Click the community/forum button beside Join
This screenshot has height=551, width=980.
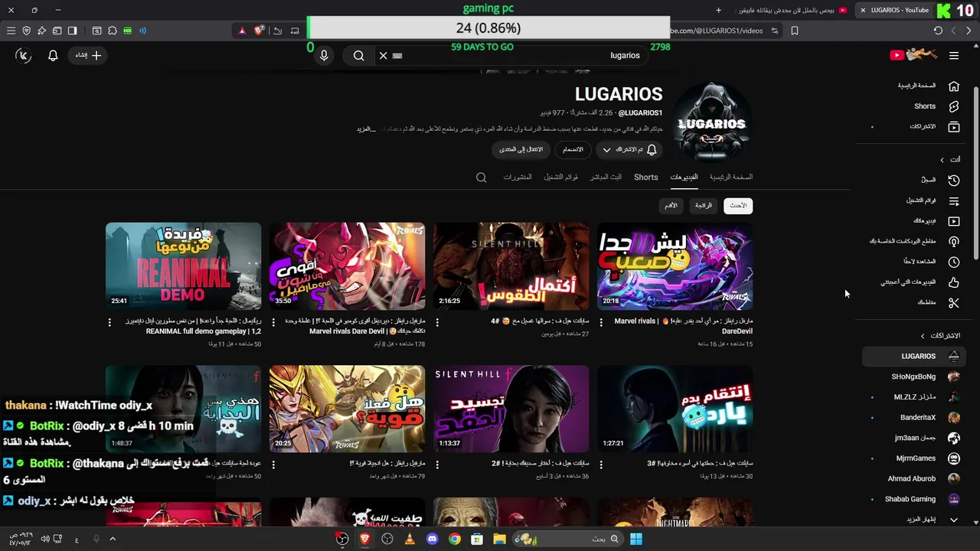pyautogui.click(x=521, y=150)
